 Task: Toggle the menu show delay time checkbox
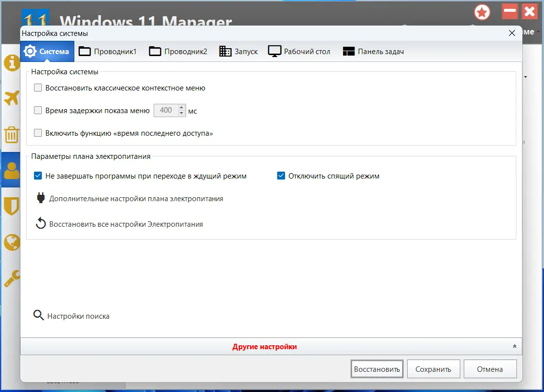point(38,111)
